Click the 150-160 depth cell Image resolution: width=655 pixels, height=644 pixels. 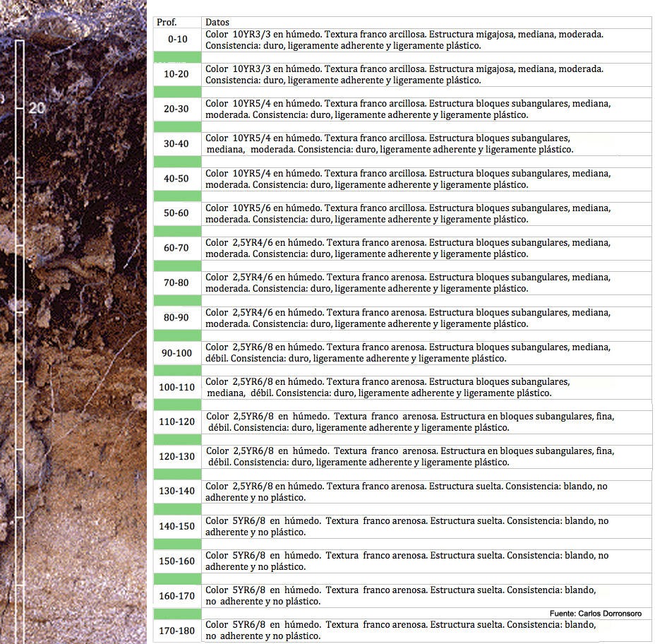[x=177, y=561]
